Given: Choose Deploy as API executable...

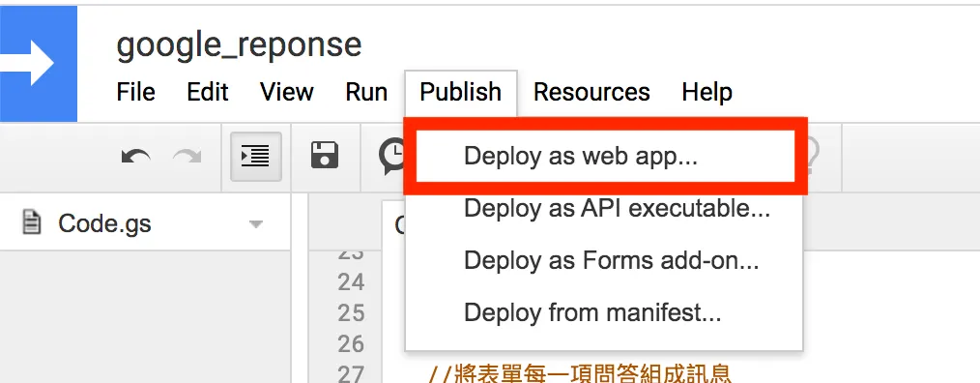Looking at the screenshot, I should 604,208.
